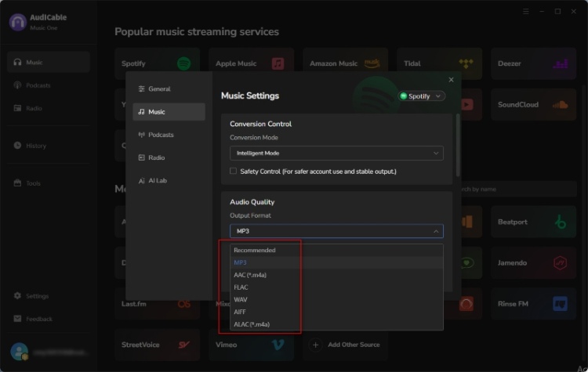Open the Deezer service card
The image size is (588, 372).
(533, 63)
